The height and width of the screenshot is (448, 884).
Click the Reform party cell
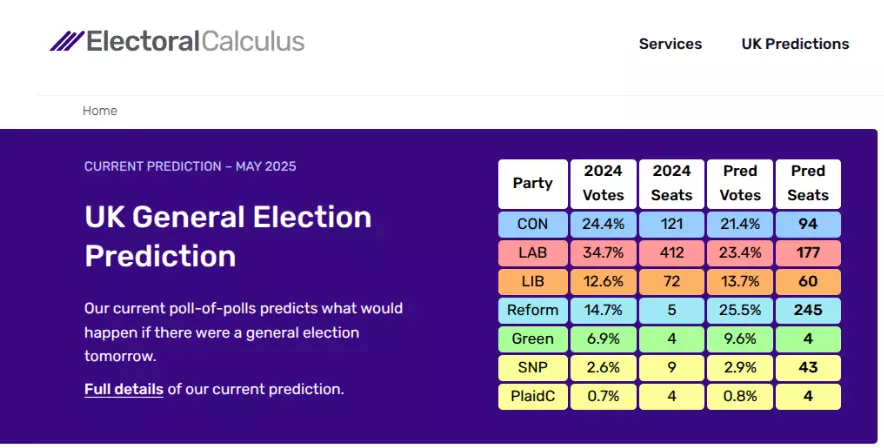click(x=533, y=311)
